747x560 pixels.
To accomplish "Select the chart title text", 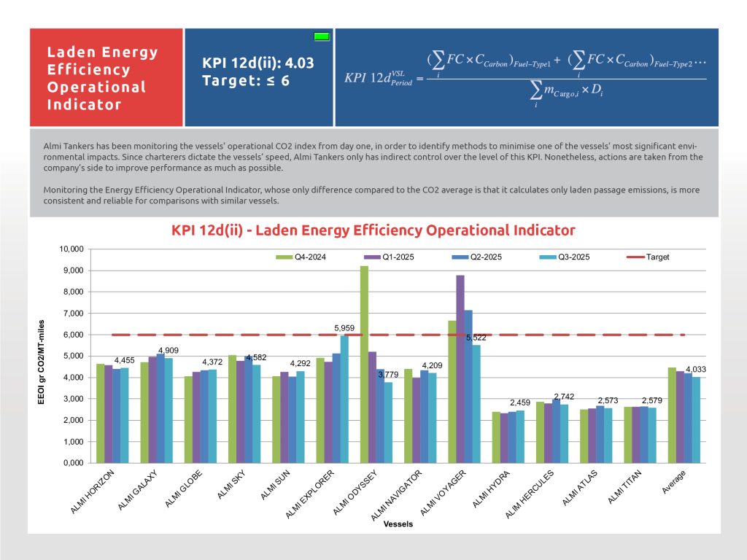I will (x=373, y=230).
